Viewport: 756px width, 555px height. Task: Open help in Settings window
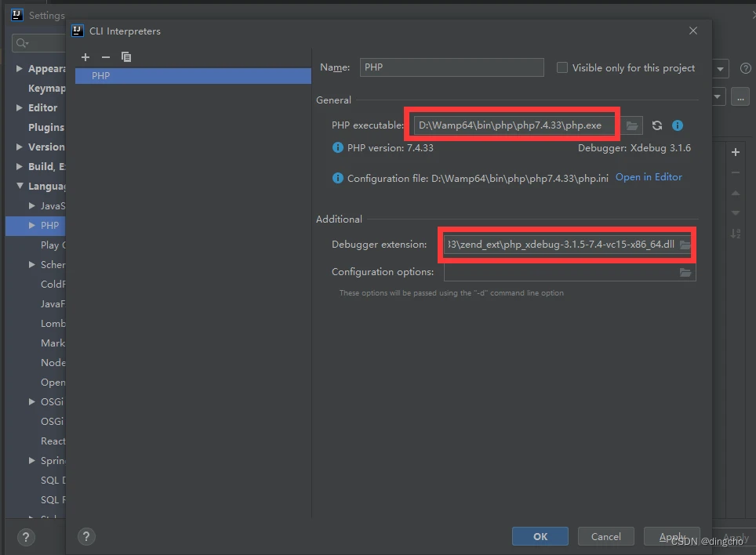click(26, 537)
